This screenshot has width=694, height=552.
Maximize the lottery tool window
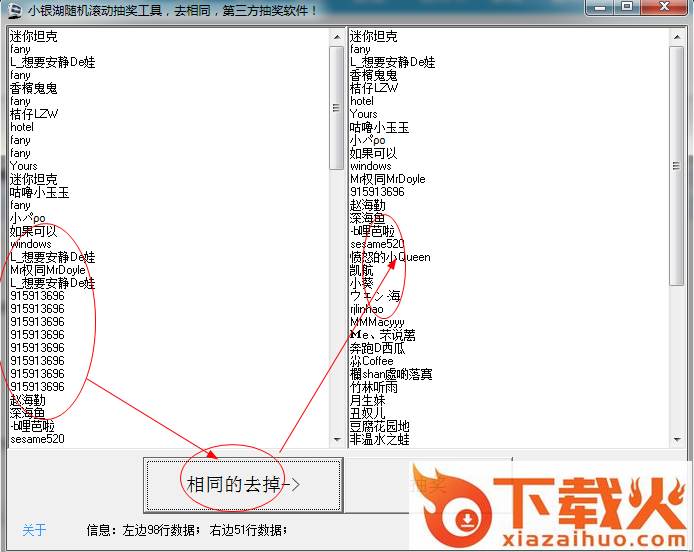[627, 7]
